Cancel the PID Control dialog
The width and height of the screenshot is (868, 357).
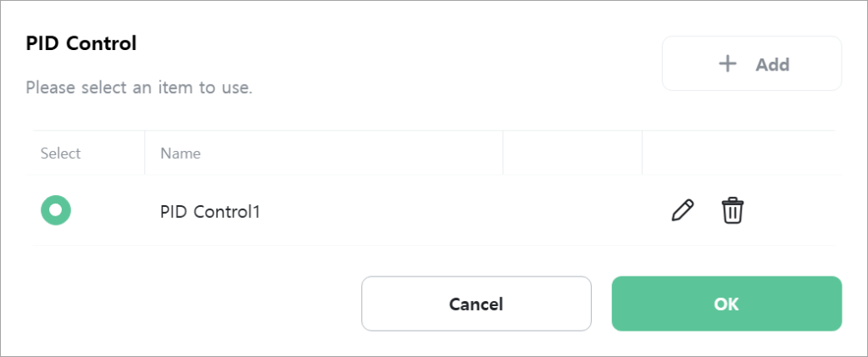tap(476, 304)
